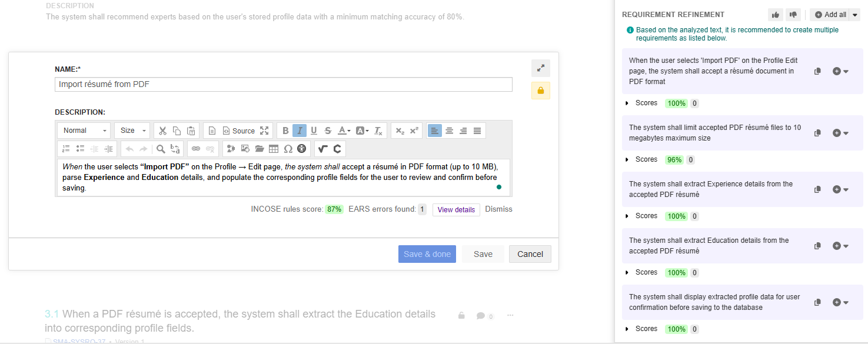Click the thumbs up feedback icon
This screenshot has width=868, height=344.
point(776,15)
